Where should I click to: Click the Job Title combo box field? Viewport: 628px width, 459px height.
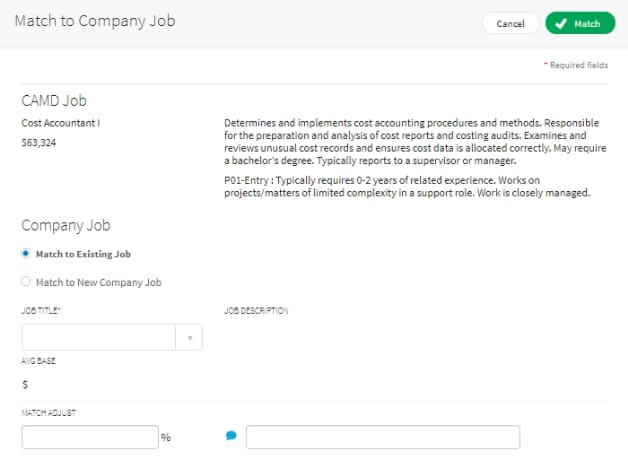112,338
